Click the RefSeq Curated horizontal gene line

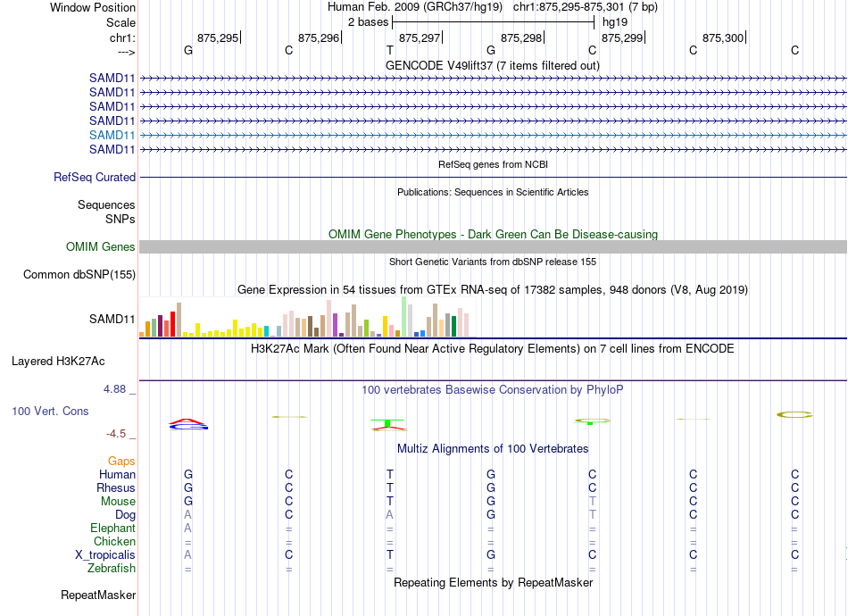coord(493,177)
